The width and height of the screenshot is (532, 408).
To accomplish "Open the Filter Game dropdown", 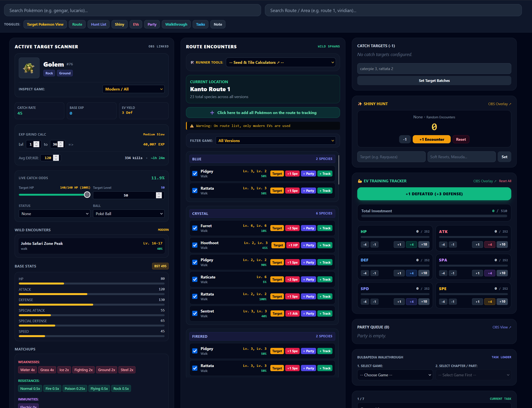I will click(x=275, y=141).
